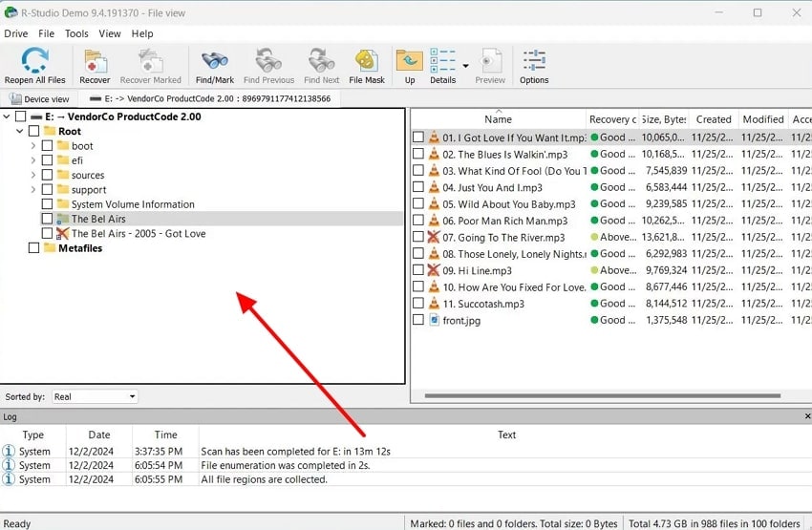Viewport: 812px width, 530px height.
Task: Sort by Size, Bytes column header
Action: [x=664, y=119]
